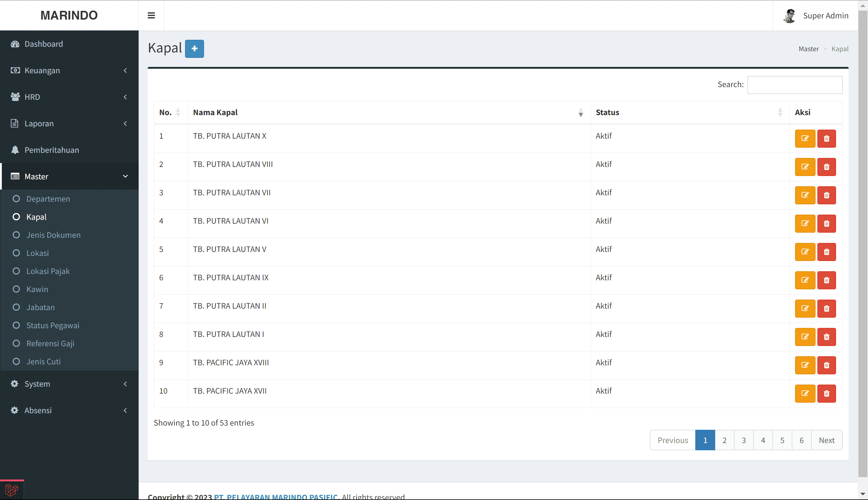Toggle the sidebar with the hamburger icon
This screenshot has height=500, width=868.
[151, 15]
